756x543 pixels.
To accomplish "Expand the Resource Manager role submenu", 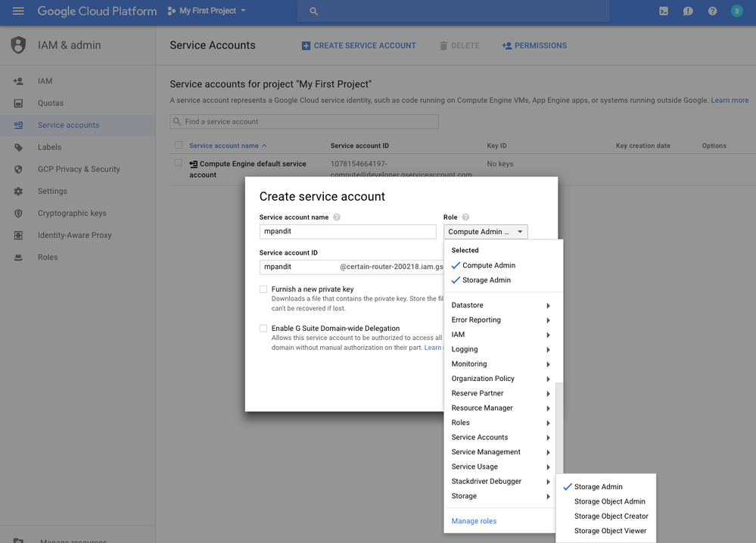I will (499, 407).
